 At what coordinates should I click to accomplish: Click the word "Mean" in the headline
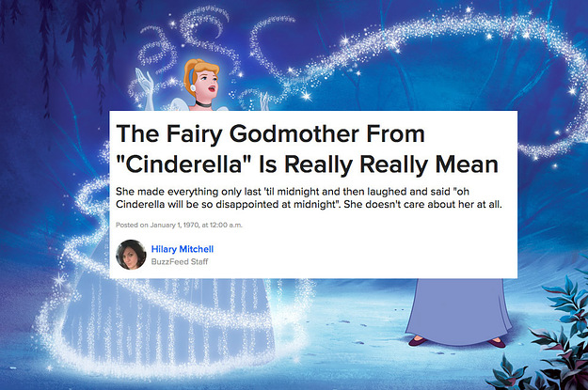coord(467,164)
